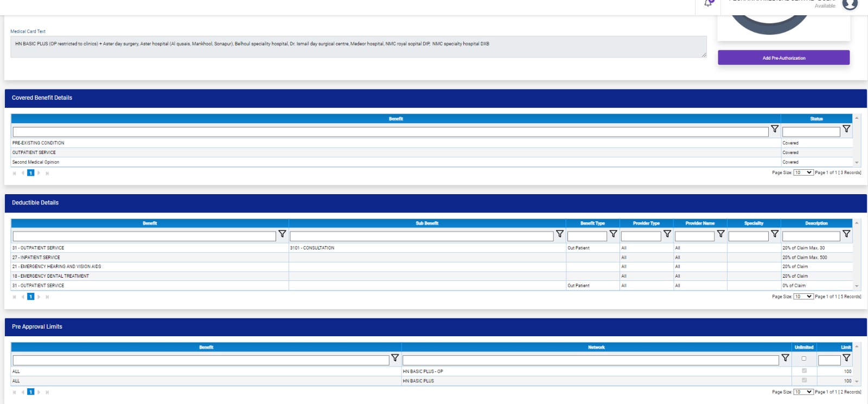The width and height of the screenshot is (868, 404).
Task: Open Network filter icon in Pre Approval Limits
Action: (785, 358)
